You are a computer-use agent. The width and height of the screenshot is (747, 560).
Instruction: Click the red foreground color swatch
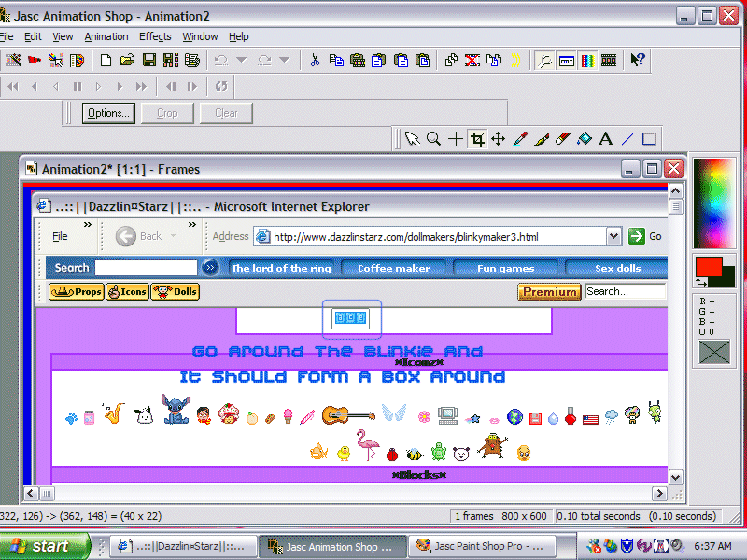(x=708, y=266)
